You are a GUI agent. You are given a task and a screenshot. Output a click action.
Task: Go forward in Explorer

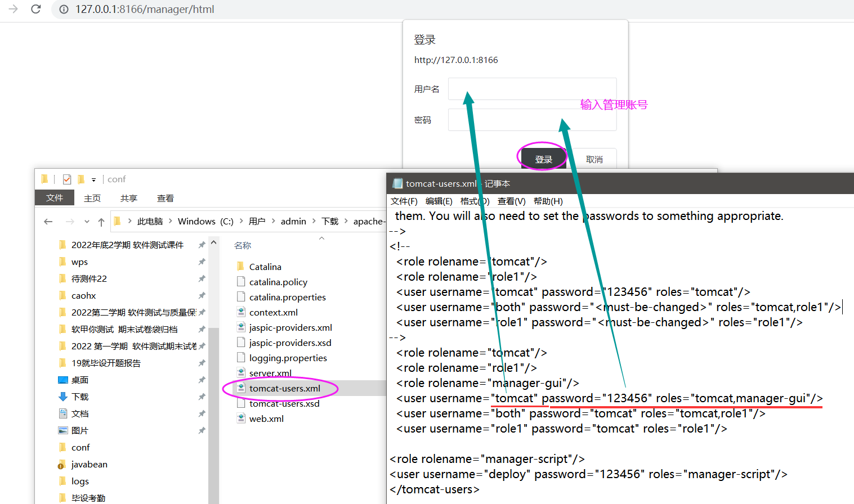click(x=70, y=222)
